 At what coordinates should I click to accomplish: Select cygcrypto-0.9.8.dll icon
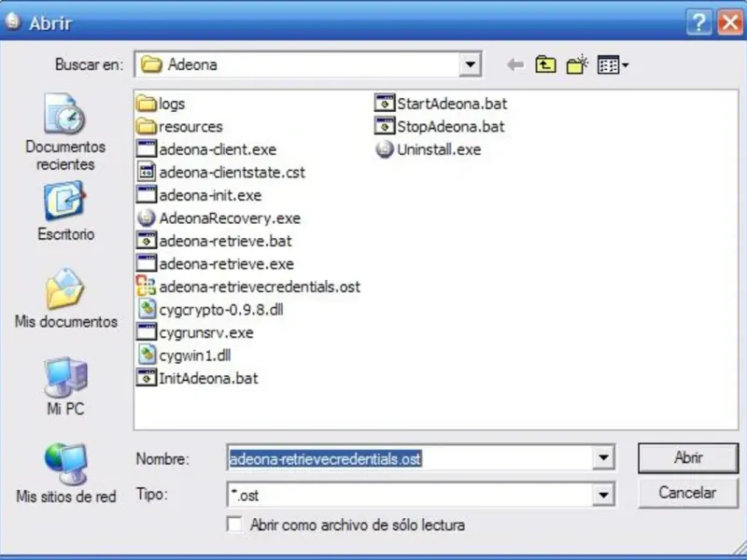147,309
